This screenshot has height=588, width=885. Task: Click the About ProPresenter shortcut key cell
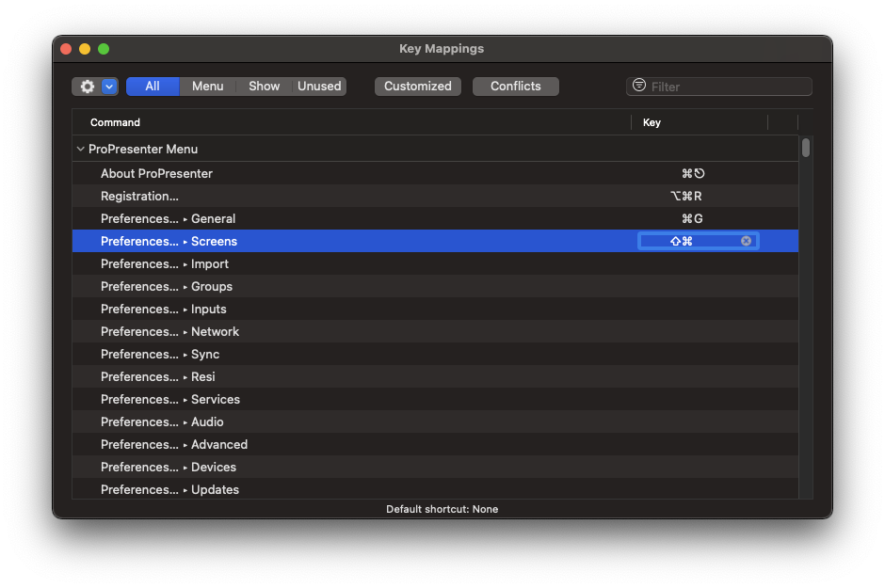(693, 173)
